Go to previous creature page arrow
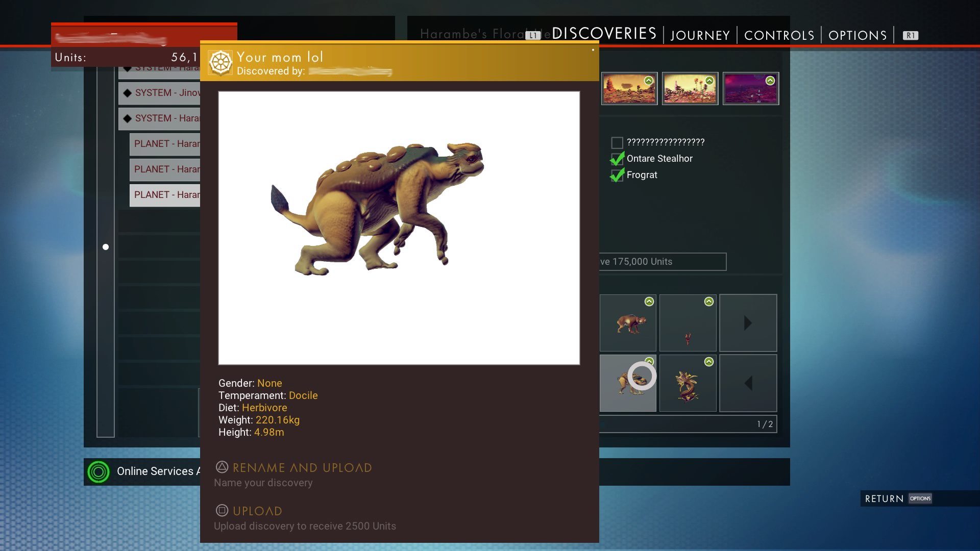The height and width of the screenshot is (551, 980). pos(748,383)
